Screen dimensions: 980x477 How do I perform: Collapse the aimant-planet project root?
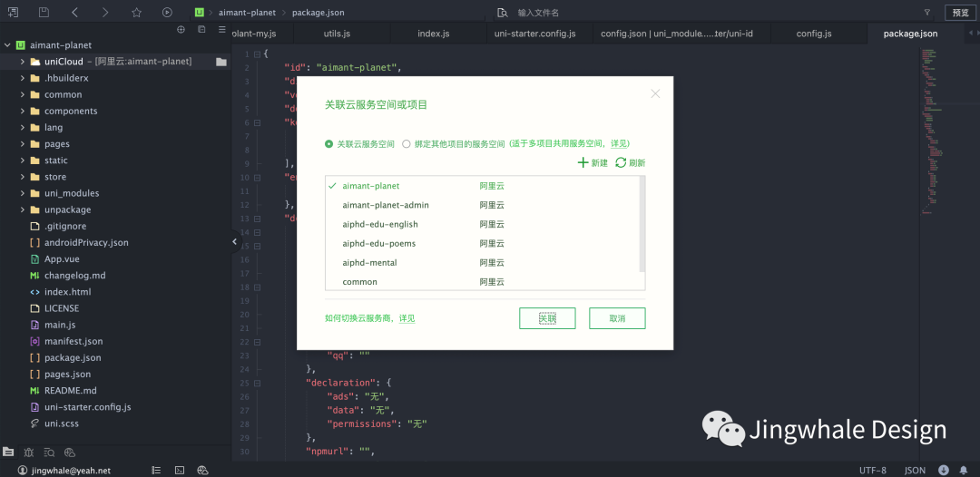pyautogui.click(x=7, y=45)
